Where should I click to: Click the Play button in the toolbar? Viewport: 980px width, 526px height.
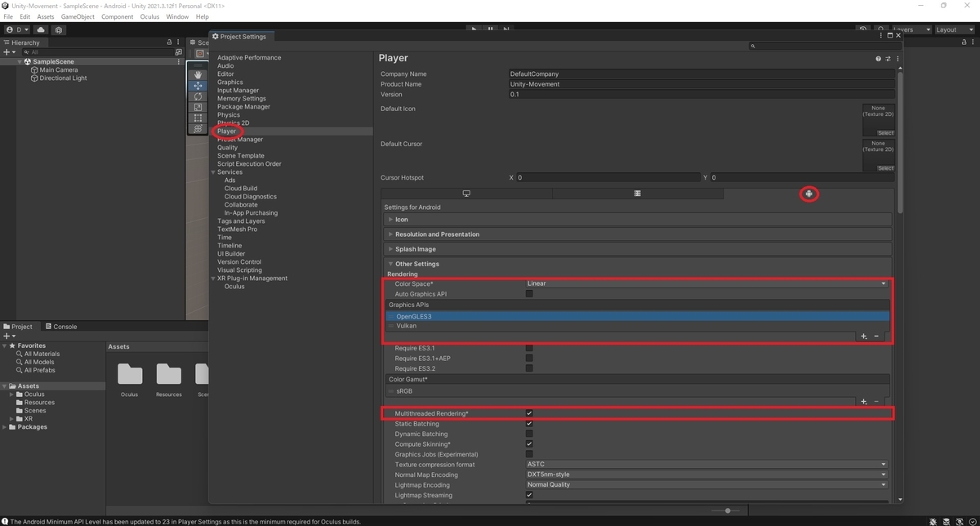(x=474, y=29)
